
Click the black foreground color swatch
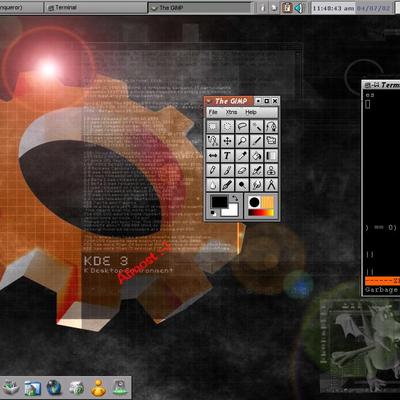tap(219, 202)
